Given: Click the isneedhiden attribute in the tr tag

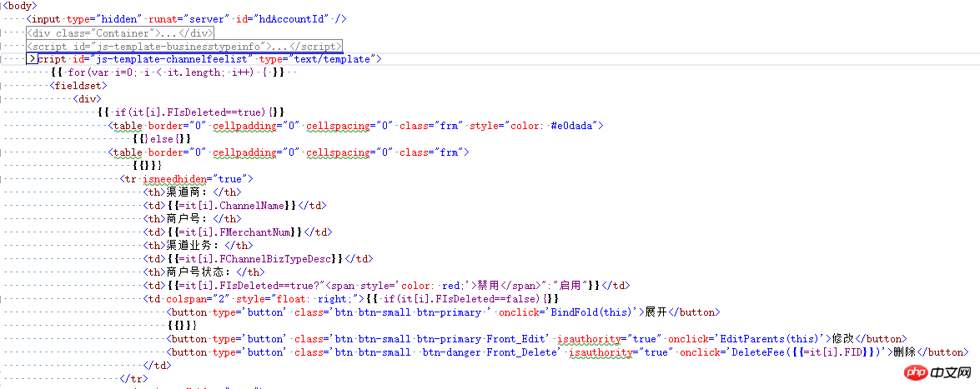Looking at the screenshot, I should click(176, 178).
